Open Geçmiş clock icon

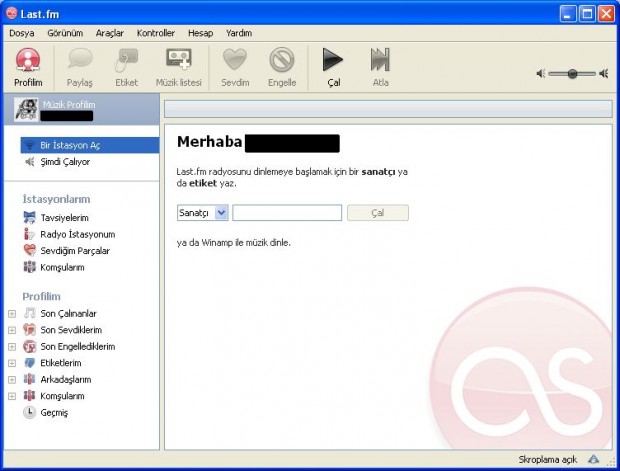(x=30, y=412)
